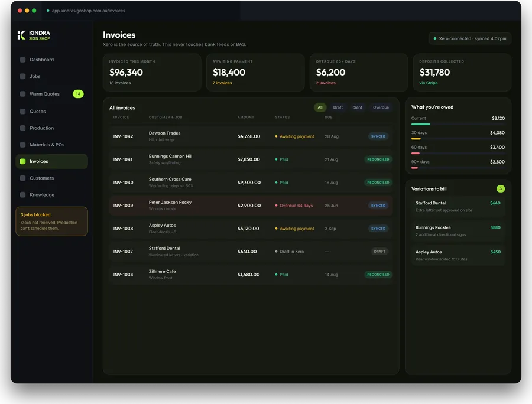The height and width of the screenshot is (404, 532).
Task: Click the Kindra Sign Shop logo
Action: pos(34,35)
